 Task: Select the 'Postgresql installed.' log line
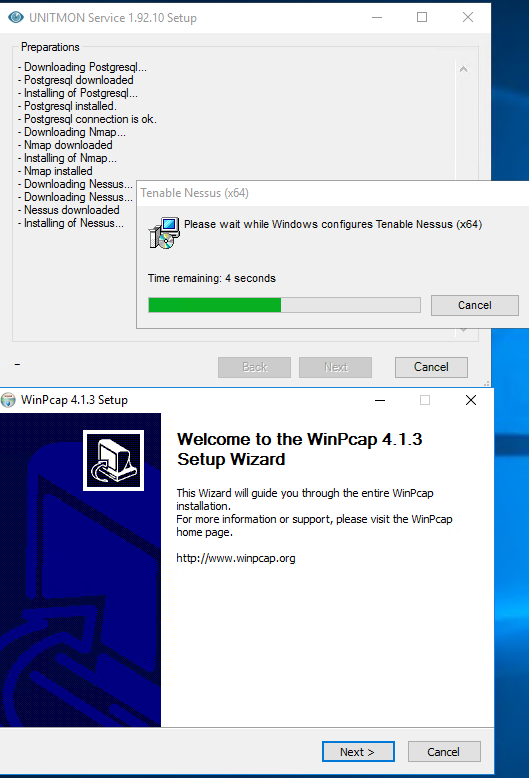pos(67,106)
